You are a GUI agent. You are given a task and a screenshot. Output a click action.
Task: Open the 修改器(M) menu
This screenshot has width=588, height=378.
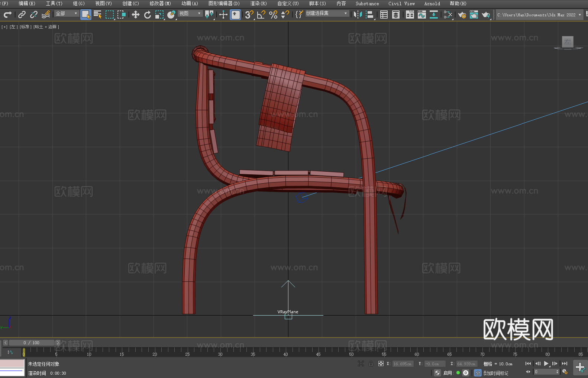pos(160,3)
